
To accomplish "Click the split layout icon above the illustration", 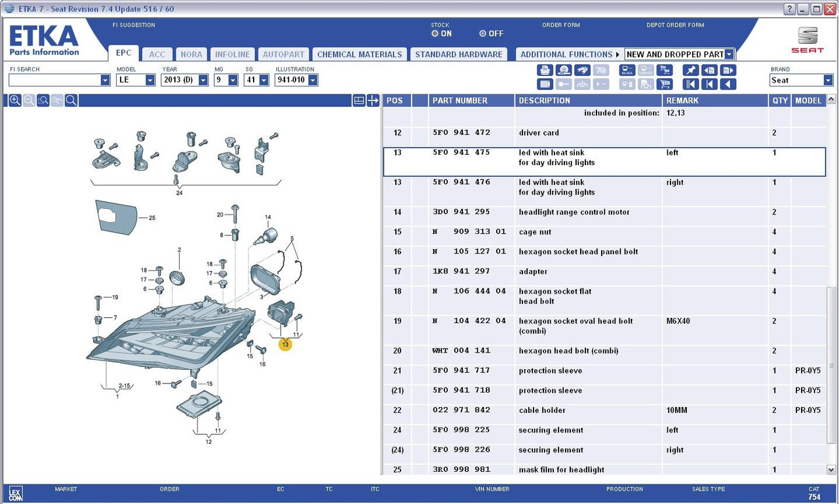I will point(359,100).
